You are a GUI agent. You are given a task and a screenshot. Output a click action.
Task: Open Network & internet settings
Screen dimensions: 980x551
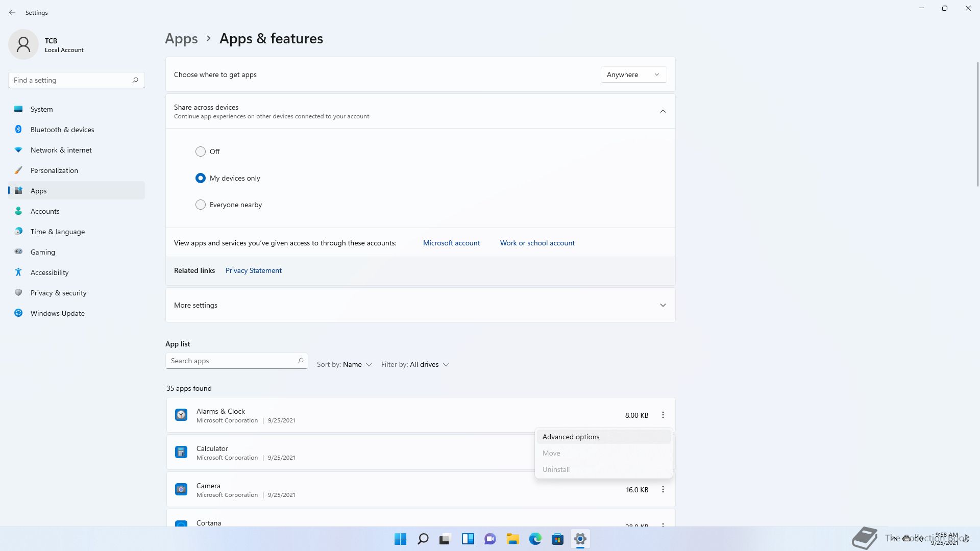[77, 150]
